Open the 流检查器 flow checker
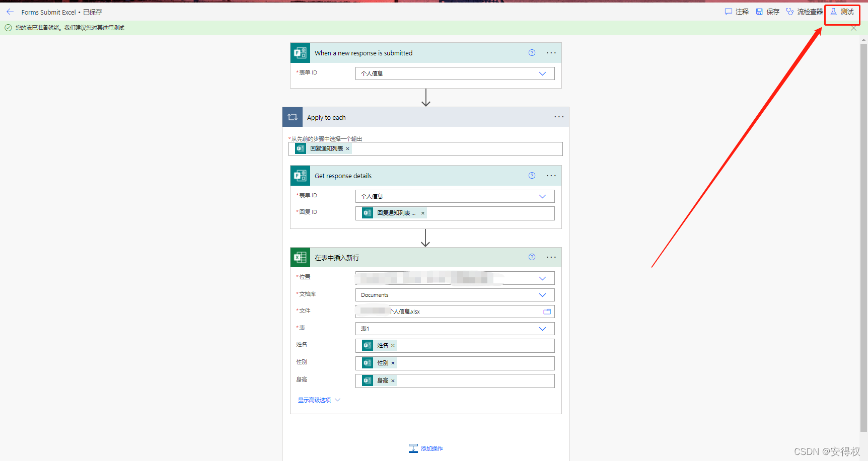This screenshot has height=461, width=868. [x=804, y=12]
